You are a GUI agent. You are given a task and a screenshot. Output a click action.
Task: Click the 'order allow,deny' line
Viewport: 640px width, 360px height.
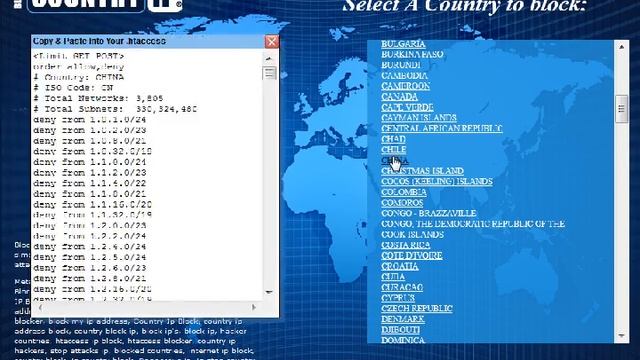(x=78, y=67)
